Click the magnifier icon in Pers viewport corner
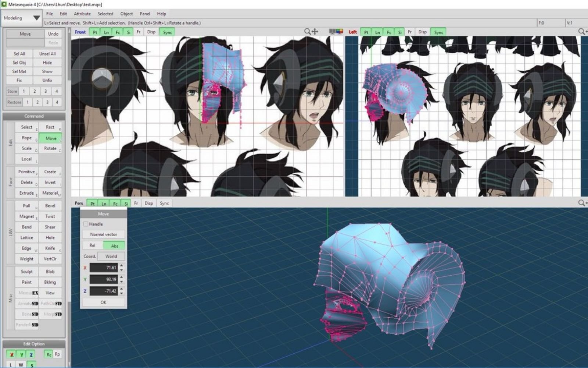 click(581, 203)
